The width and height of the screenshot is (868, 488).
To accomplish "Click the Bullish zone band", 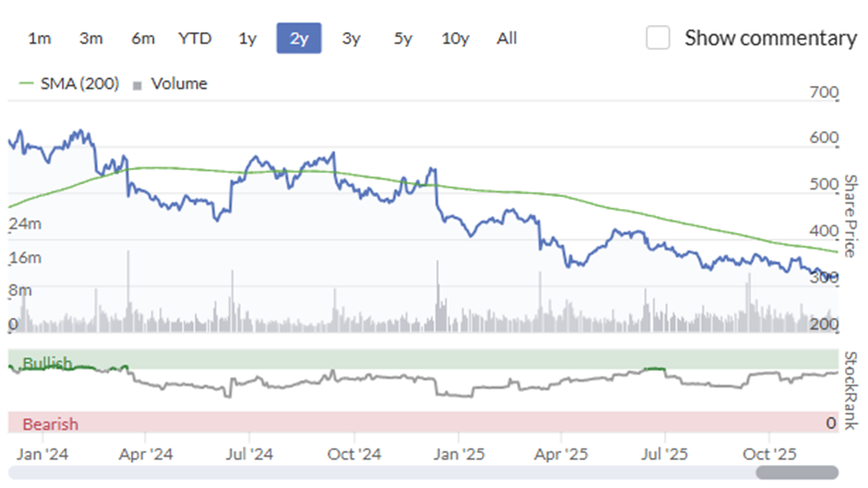I will (x=424, y=359).
